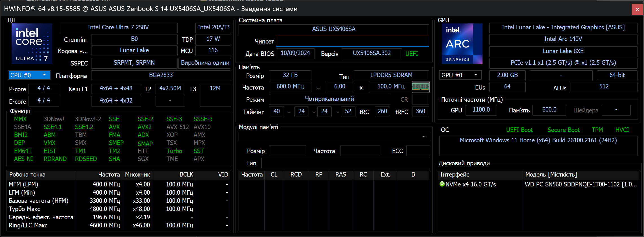Close the HWiNFO system summary window
Screen dimensions: 644x237
(638, 9)
